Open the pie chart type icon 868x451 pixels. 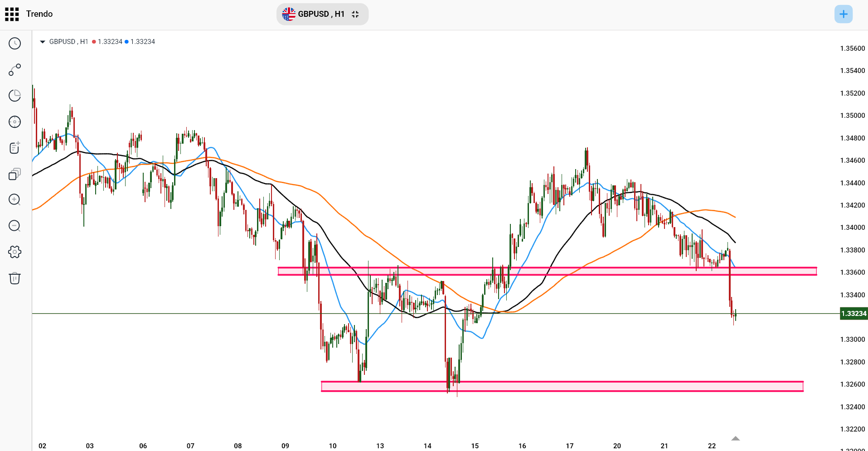(x=15, y=96)
